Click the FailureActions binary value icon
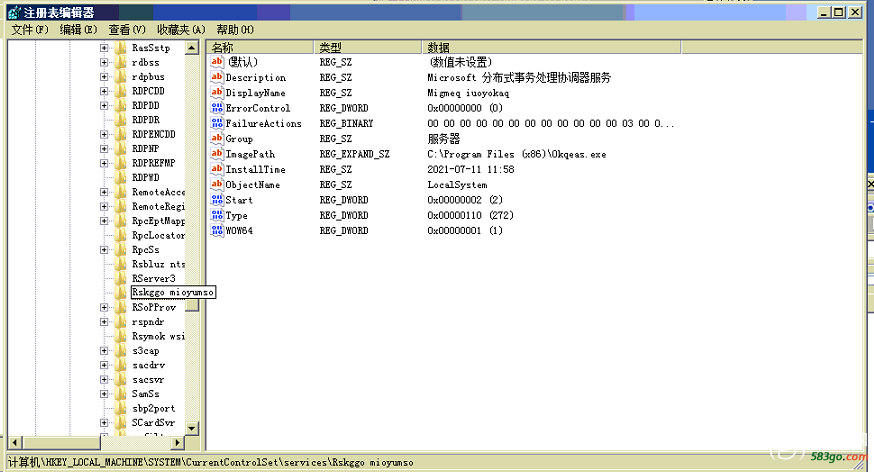Image resolution: width=874 pixels, height=472 pixels. [217, 123]
